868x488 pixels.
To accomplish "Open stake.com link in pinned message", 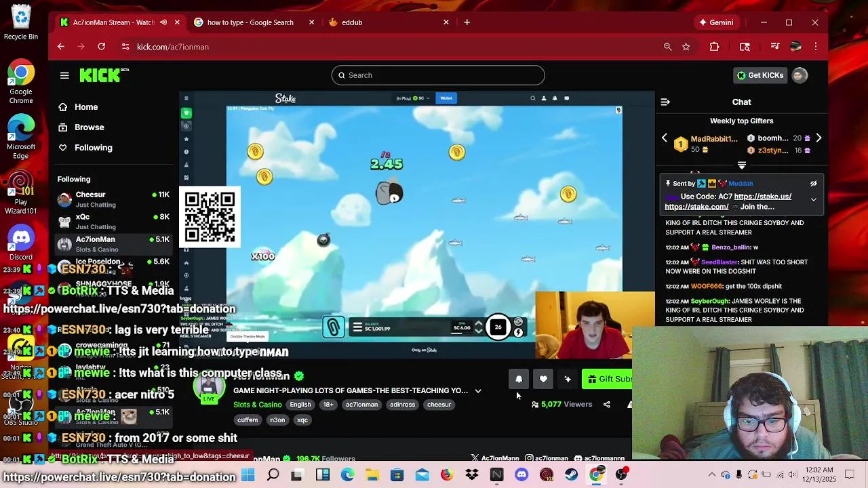I will coord(696,207).
